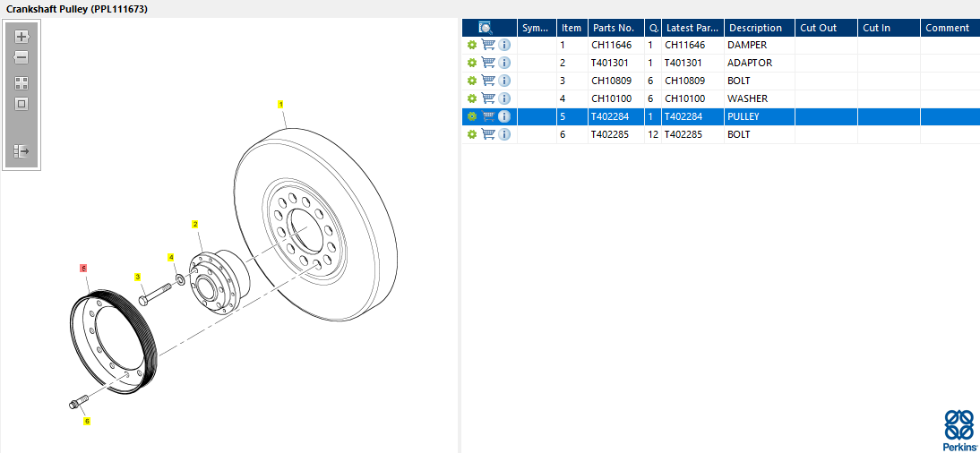Add ADAPTOR T401301 to cart
The image size is (980, 453).
[488, 63]
